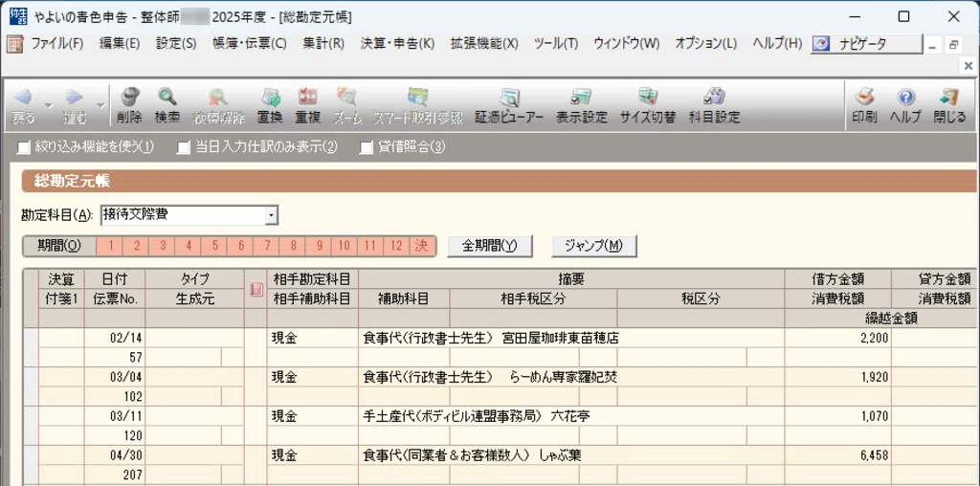Viewport: 980px width, 486px height.
Task: Open the ウィンドウ(W) menu
Action: pyautogui.click(x=626, y=44)
